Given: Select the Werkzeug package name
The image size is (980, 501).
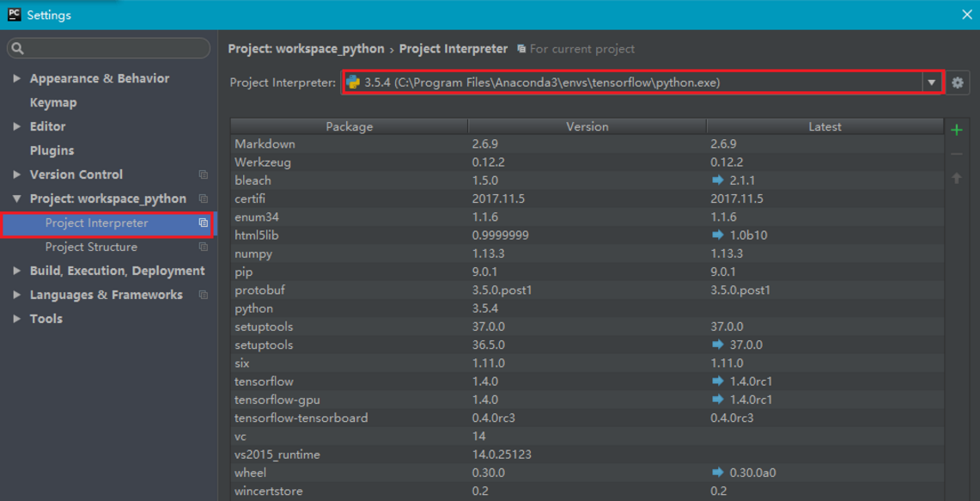Looking at the screenshot, I should point(263,162).
